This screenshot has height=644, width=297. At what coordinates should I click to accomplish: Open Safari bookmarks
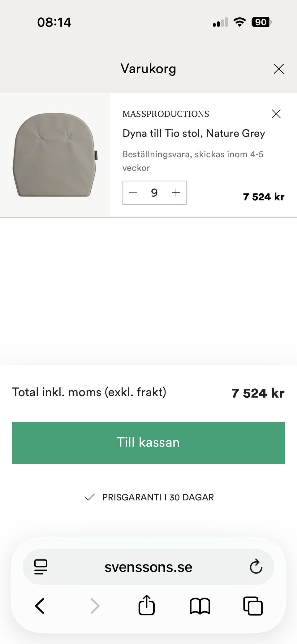(x=200, y=606)
